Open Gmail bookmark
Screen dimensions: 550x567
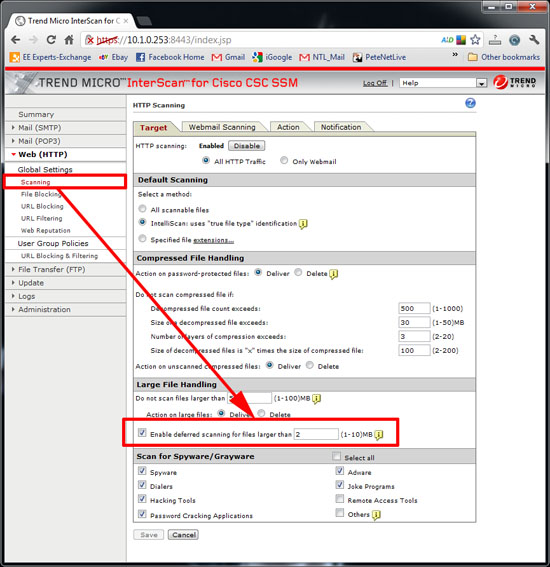click(x=228, y=57)
